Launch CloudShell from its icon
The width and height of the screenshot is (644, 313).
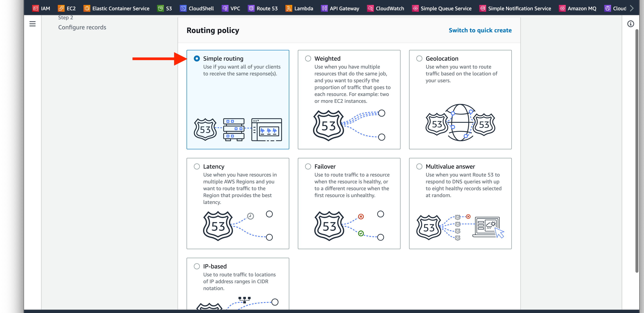pyautogui.click(x=183, y=8)
